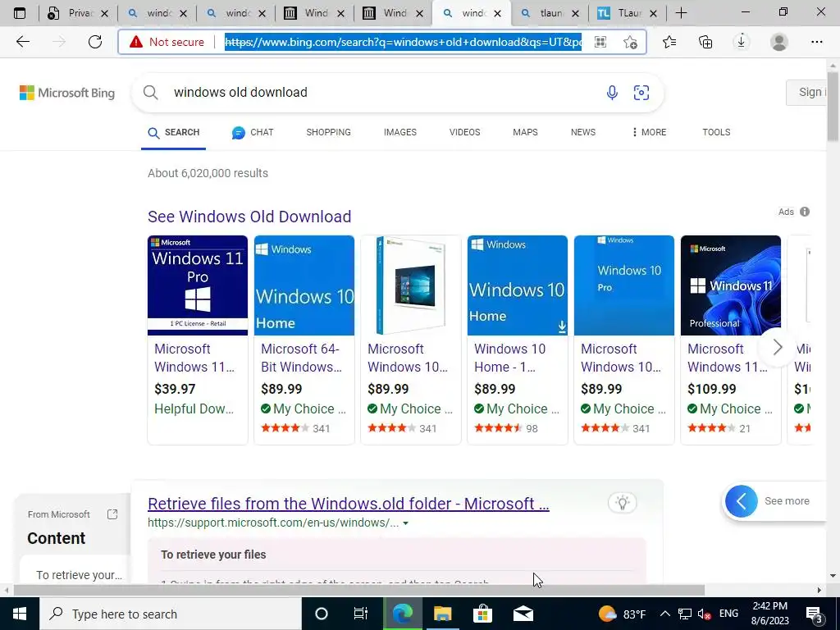Click Windows 11 Professional product image
The width and height of the screenshot is (840, 630).
coord(731,285)
